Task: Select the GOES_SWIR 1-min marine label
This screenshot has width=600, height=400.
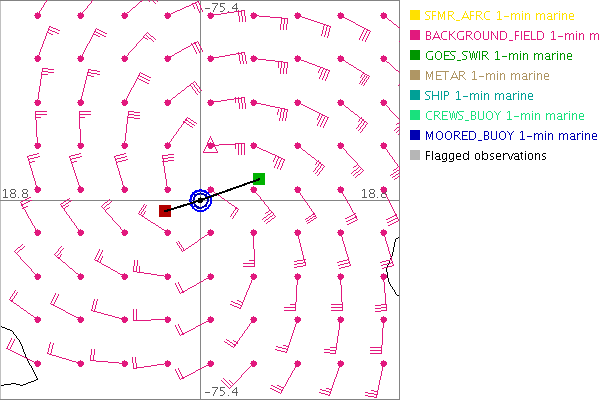Action: [x=493, y=55]
